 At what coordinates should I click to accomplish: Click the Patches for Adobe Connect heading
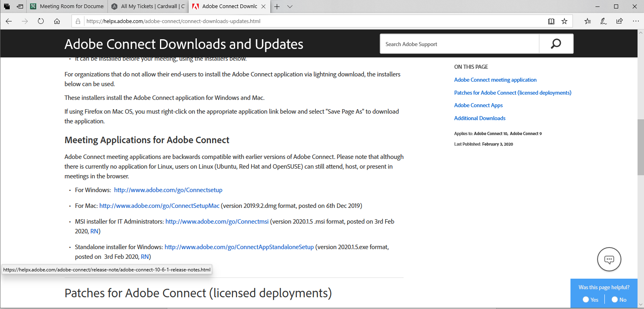pyautogui.click(x=198, y=293)
